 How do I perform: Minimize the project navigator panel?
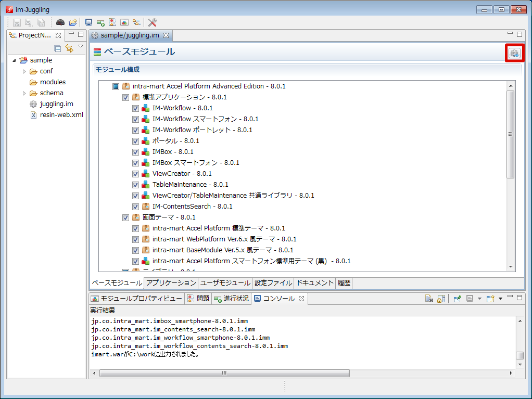(x=71, y=34)
